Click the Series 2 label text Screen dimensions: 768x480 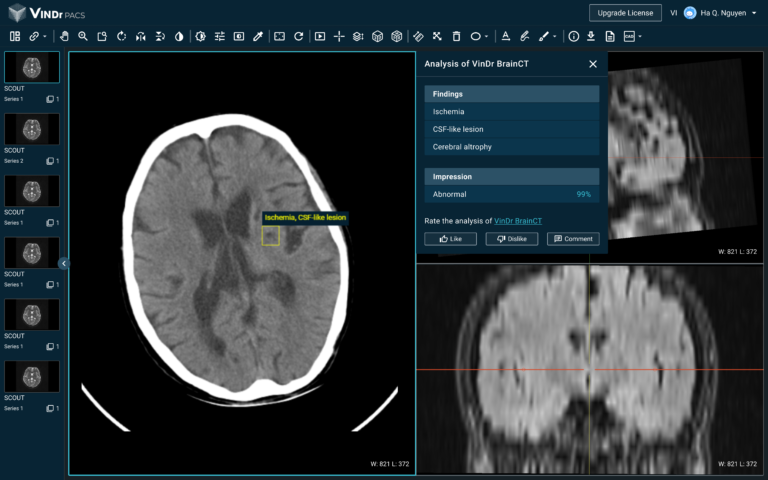14,161
